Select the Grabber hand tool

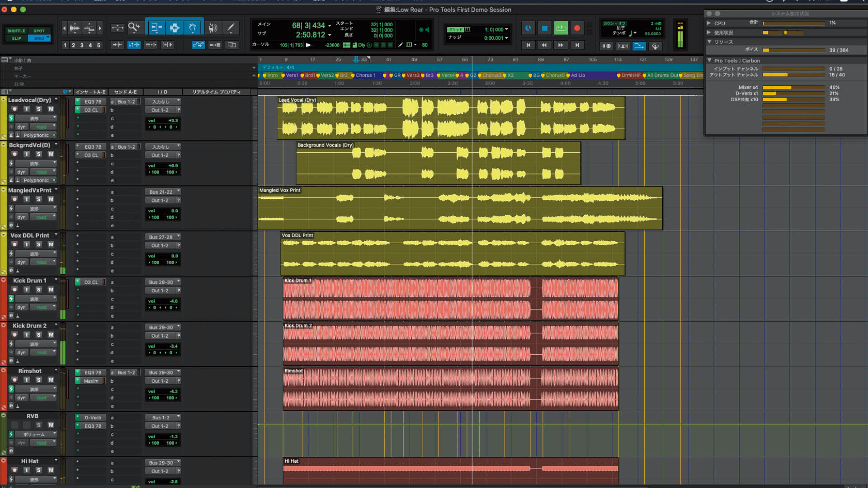point(193,28)
